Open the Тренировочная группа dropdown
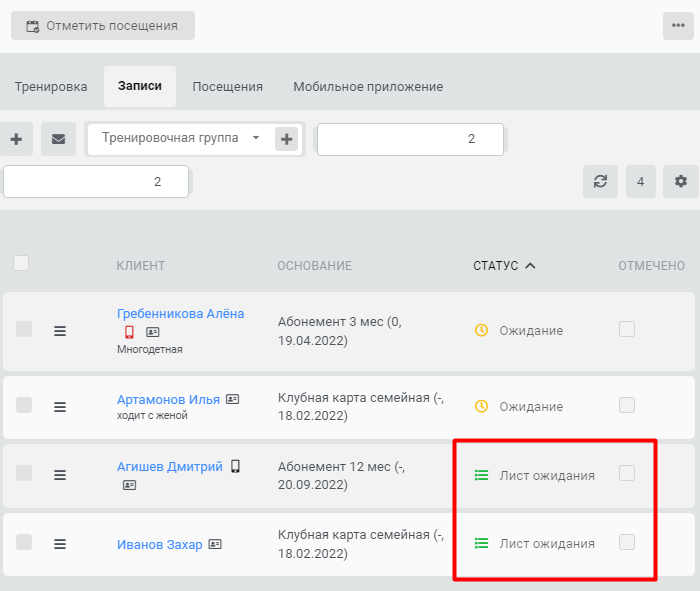 click(180, 138)
